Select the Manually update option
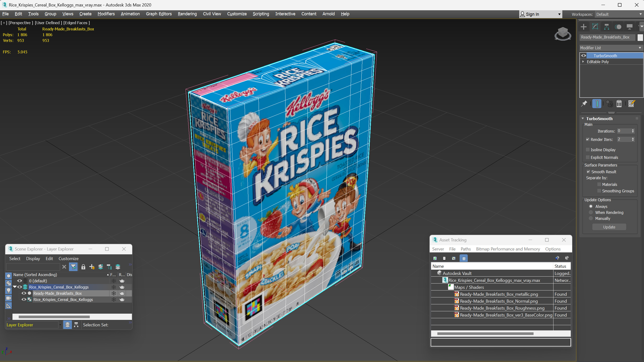Image resolution: width=644 pixels, height=362 pixels. tap(591, 218)
